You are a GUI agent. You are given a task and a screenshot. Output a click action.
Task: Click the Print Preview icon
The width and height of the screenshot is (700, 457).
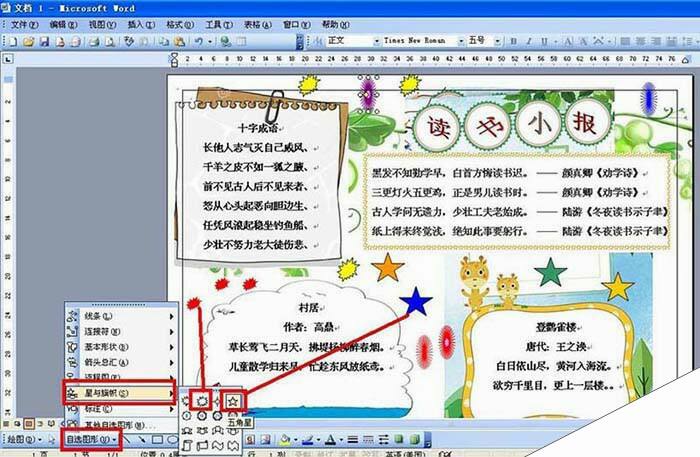109,42
